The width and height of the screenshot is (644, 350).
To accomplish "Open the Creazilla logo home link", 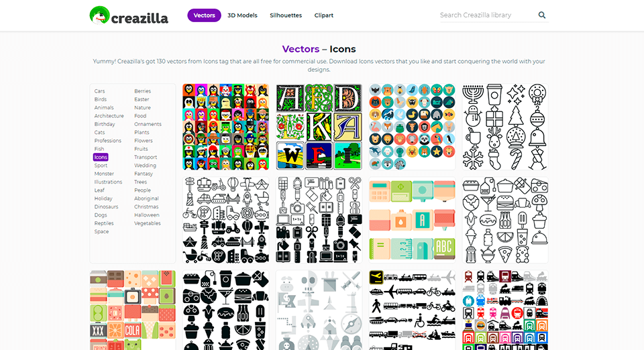I will click(129, 15).
